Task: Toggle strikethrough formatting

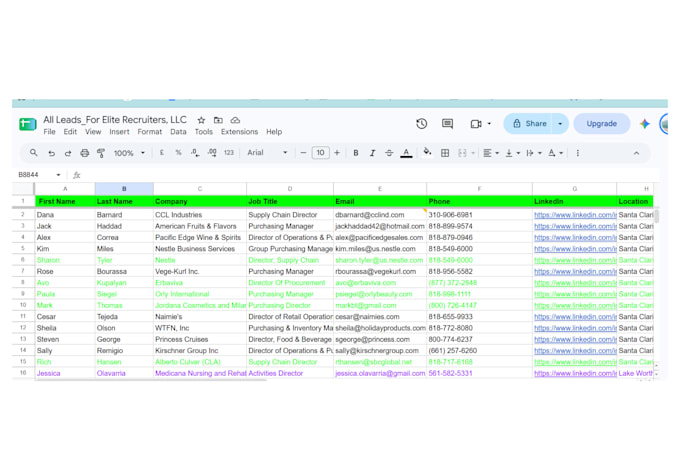Action: pos(389,153)
